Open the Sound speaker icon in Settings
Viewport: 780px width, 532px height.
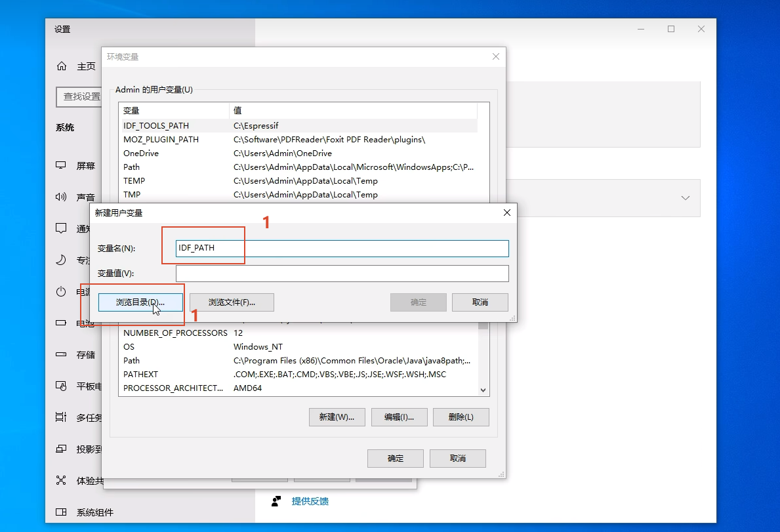[x=61, y=197]
